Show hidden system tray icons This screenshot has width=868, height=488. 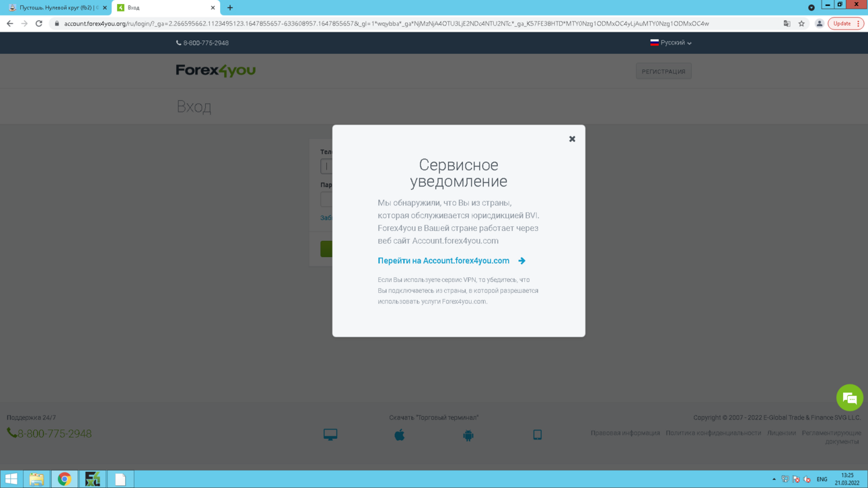(x=774, y=479)
